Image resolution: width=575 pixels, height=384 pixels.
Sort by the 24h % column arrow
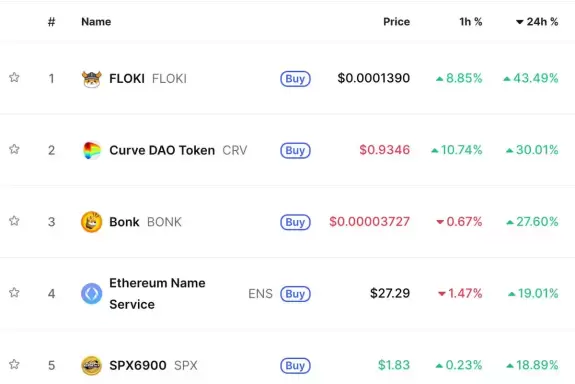tap(537, 22)
